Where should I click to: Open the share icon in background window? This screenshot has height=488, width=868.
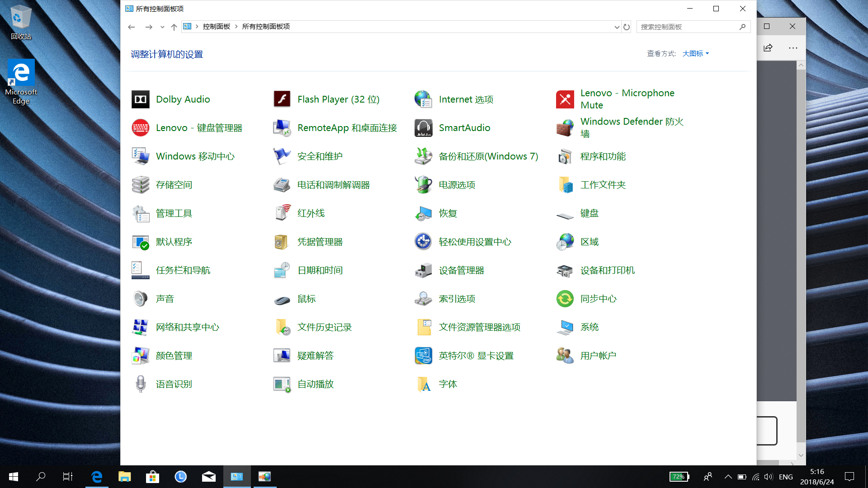pyautogui.click(x=768, y=48)
